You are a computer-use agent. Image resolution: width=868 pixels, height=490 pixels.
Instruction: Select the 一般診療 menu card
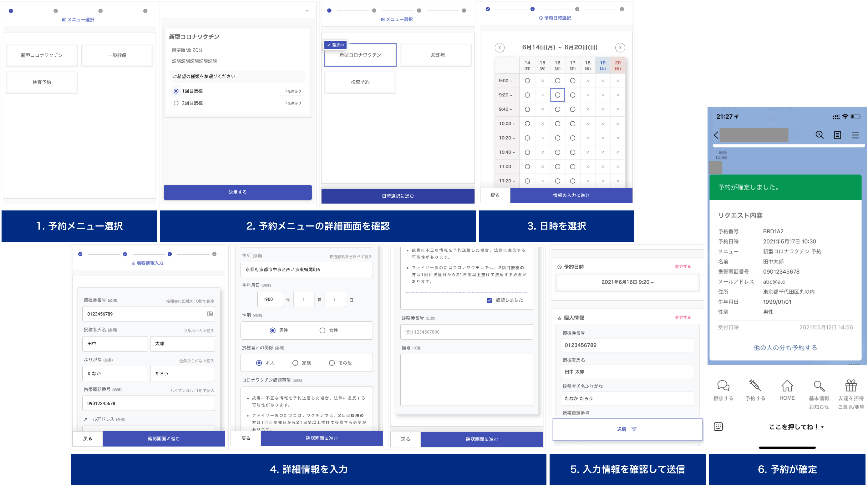click(117, 55)
